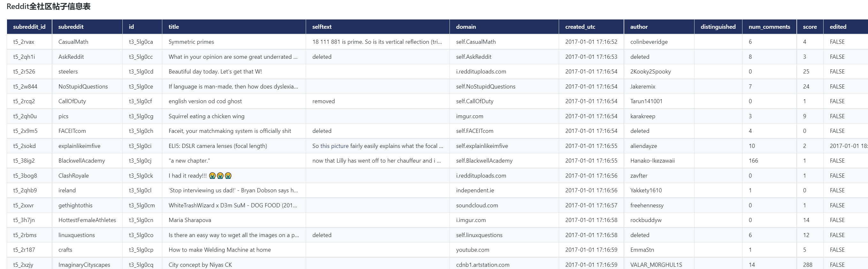Select the num_comments value 166
This screenshot has height=269, width=868.
point(769,161)
